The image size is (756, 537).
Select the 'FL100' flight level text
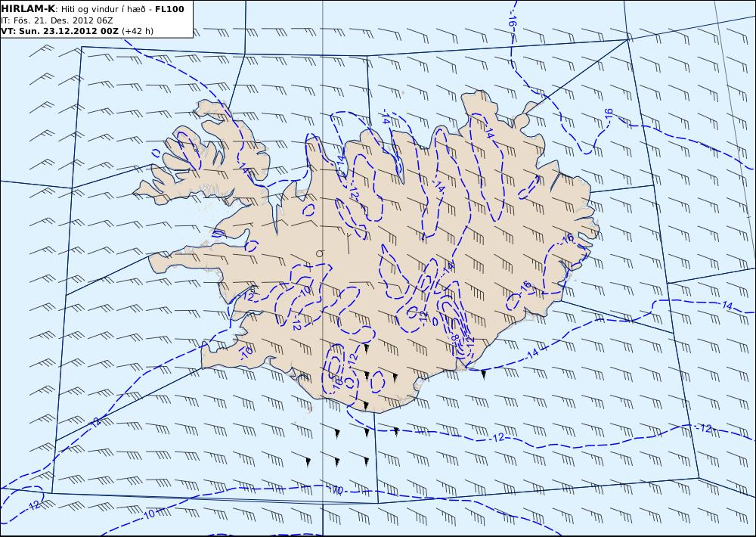[169, 9]
